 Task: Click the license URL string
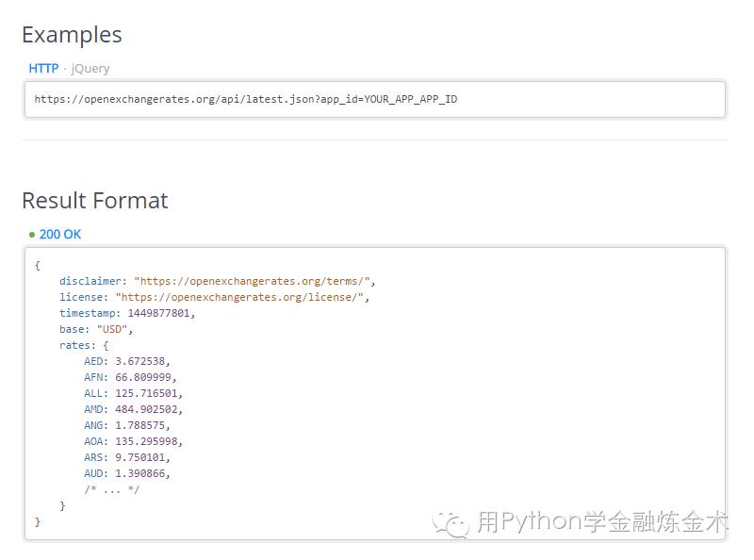click(x=239, y=297)
